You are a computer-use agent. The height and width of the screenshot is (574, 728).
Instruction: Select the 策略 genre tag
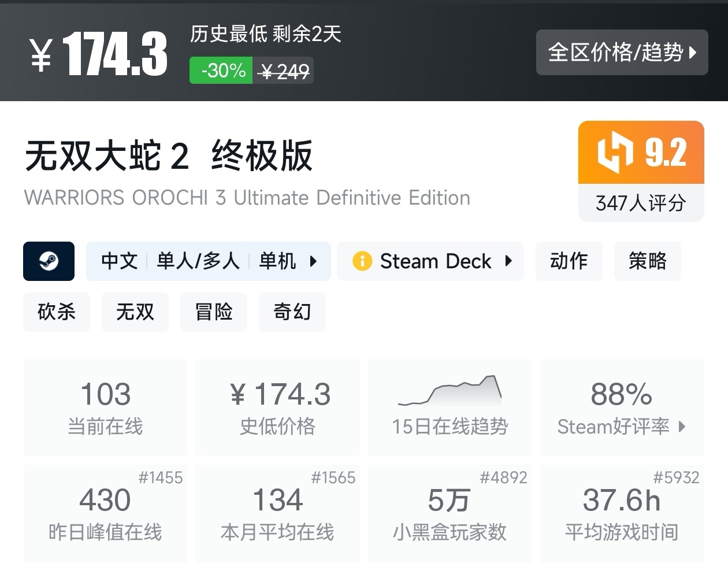coord(648,261)
